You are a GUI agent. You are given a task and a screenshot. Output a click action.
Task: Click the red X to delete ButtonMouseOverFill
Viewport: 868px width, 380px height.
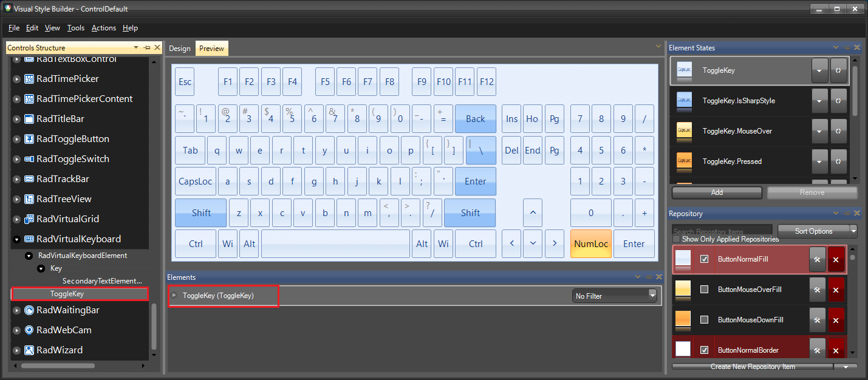(836, 290)
